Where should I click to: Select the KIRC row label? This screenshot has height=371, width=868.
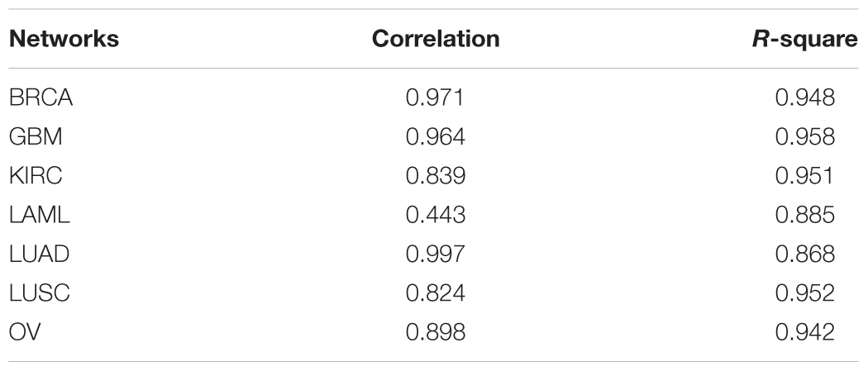36,176
